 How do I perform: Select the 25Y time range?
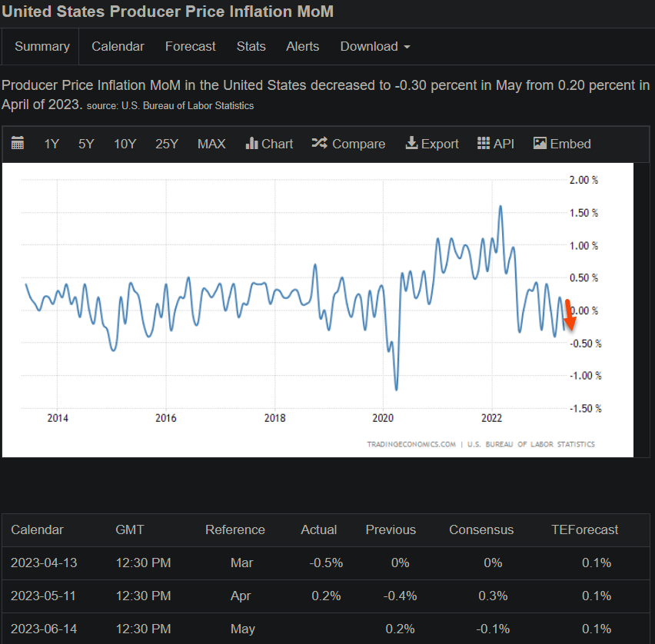click(x=167, y=144)
